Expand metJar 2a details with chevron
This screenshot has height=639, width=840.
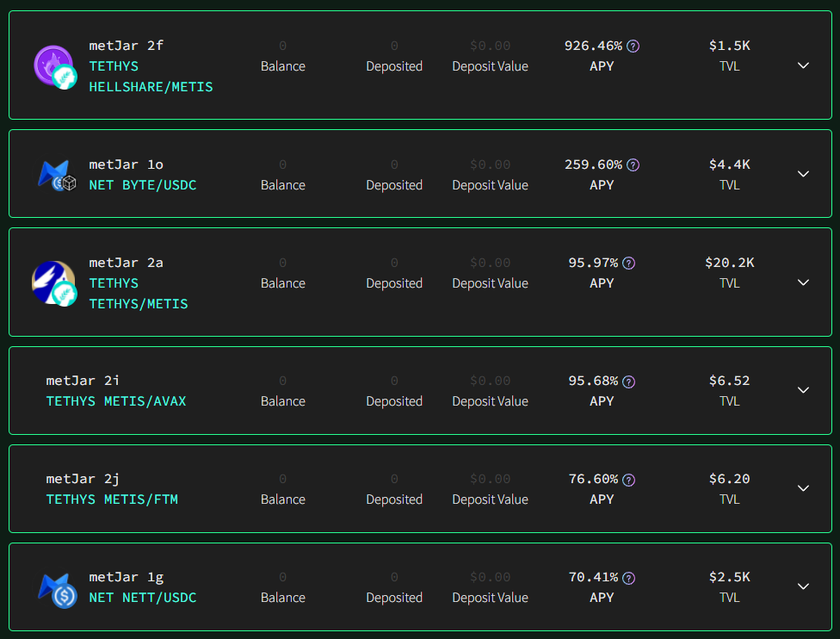[803, 282]
